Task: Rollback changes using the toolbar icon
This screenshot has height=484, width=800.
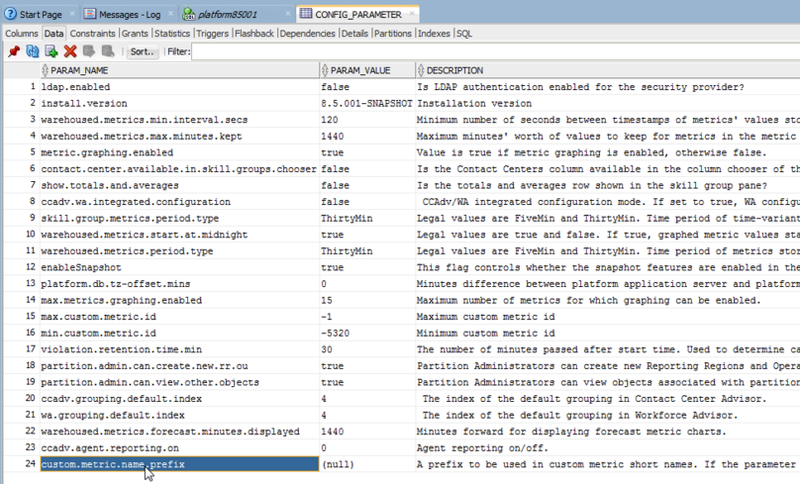Action: 108,51
